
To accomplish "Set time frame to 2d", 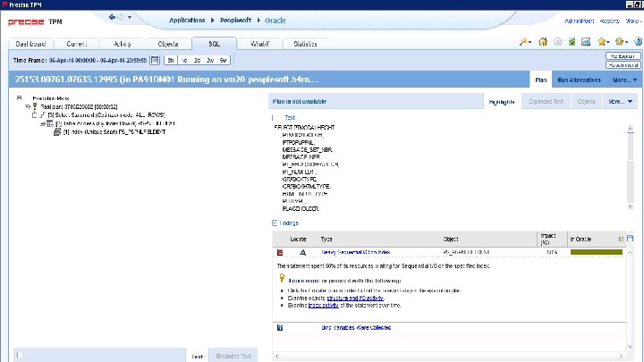I will coord(197,61).
